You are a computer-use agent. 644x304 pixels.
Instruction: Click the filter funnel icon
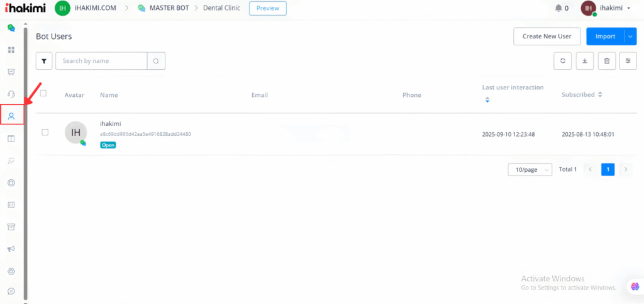pos(44,61)
